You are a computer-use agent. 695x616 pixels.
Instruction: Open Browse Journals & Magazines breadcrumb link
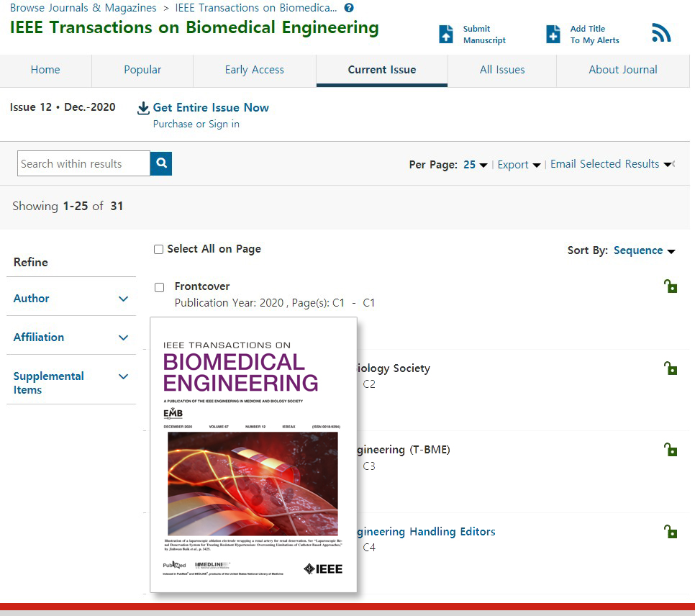pos(81,8)
